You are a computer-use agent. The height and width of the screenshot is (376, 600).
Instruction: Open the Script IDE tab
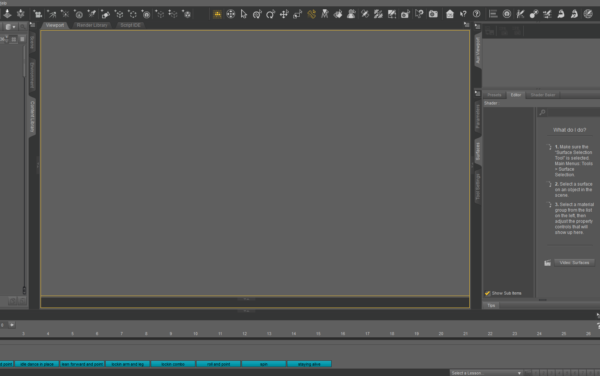click(130, 25)
